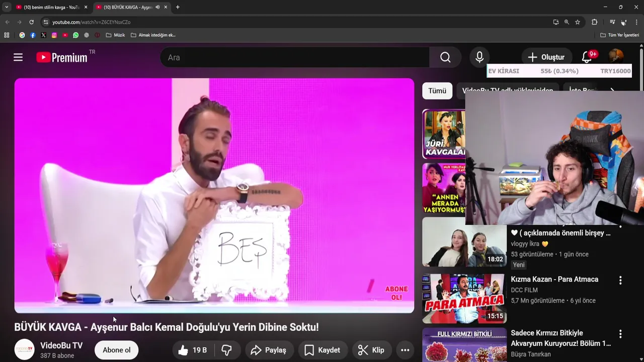Open the YouTube bookmark shortcut

pyautogui.click(x=65, y=35)
